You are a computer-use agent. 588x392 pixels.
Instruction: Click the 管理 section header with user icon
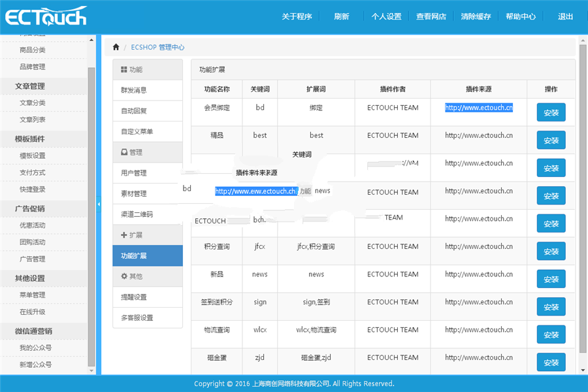point(148,152)
